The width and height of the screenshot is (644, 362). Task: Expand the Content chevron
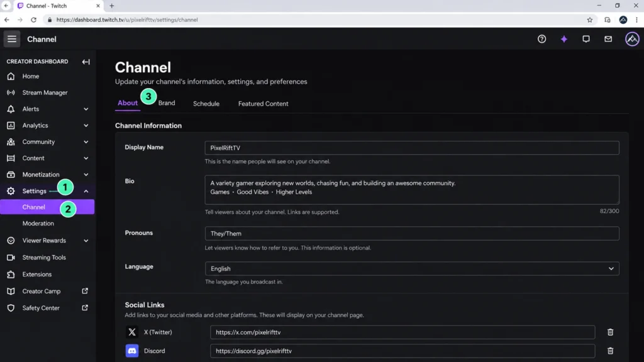pyautogui.click(x=86, y=158)
